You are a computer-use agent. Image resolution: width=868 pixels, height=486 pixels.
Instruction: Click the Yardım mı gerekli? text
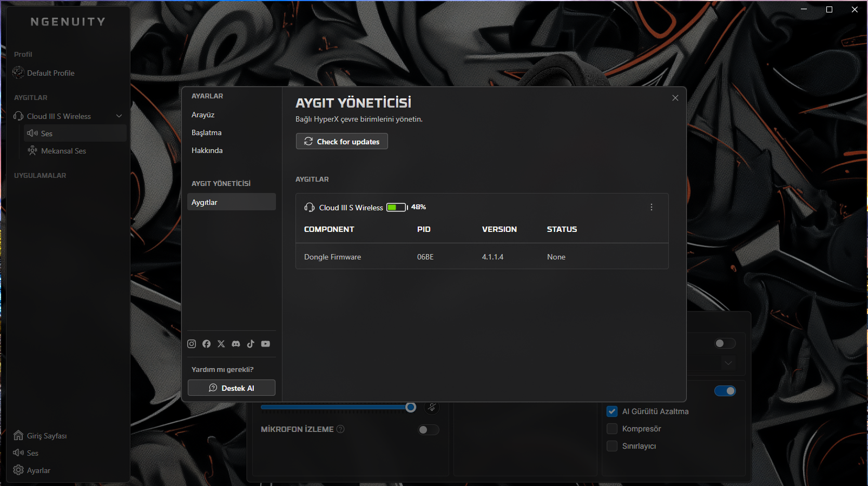tap(222, 369)
